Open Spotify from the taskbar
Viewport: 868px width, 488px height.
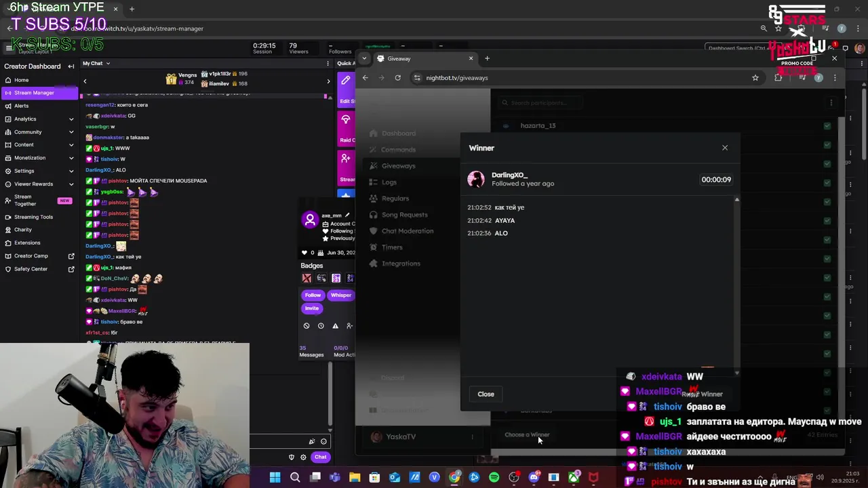[494, 478]
